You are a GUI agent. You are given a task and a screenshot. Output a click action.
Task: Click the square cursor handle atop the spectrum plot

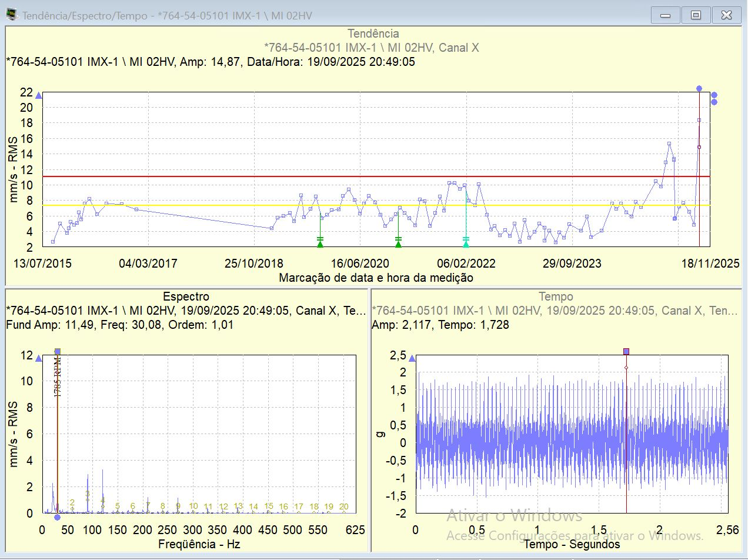pos(57,352)
